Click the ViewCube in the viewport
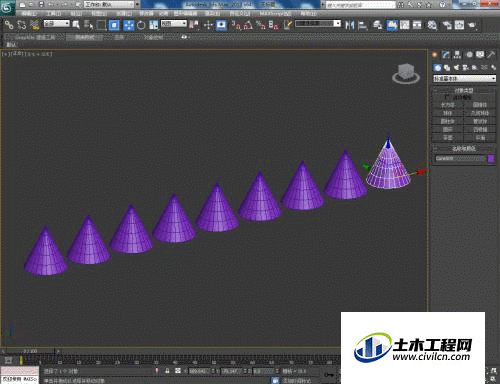 pos(406,73)
